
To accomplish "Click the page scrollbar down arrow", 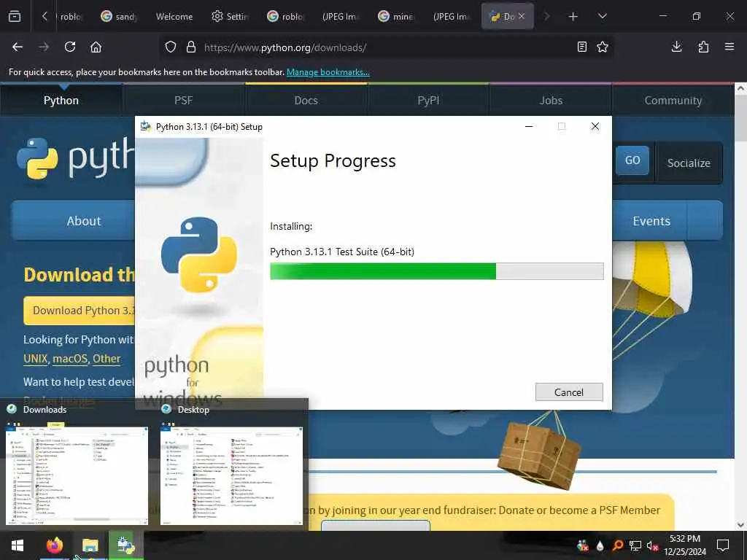I will click(x=740, y=525).
